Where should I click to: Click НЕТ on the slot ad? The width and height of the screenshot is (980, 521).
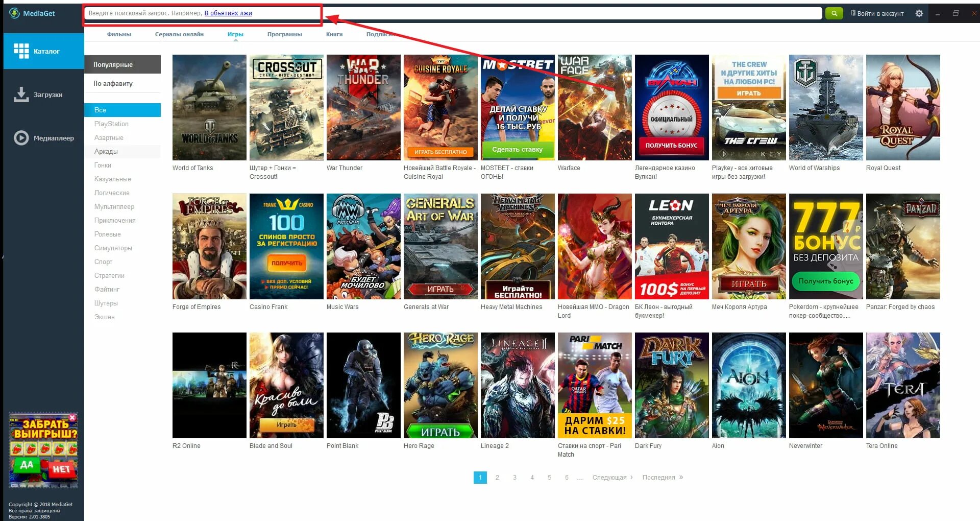click(x=61, y=469)
